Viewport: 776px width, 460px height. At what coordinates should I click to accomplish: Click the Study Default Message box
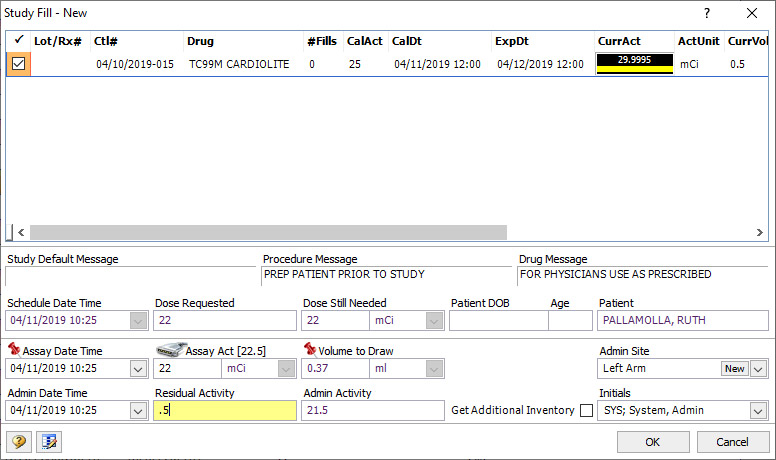[x=131, y=276]
